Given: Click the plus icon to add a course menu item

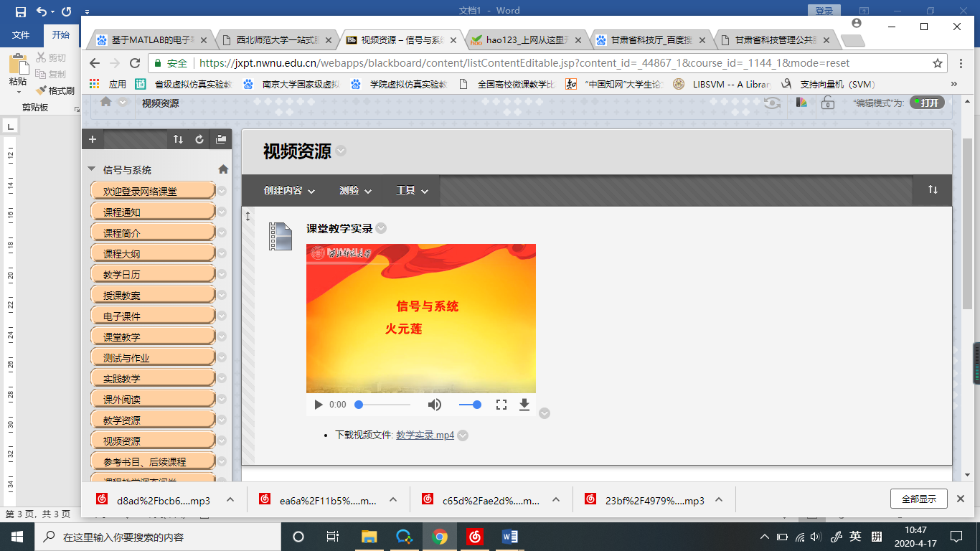Looking at the screenshot, I should pyautogui.click(x=93, y=140).
